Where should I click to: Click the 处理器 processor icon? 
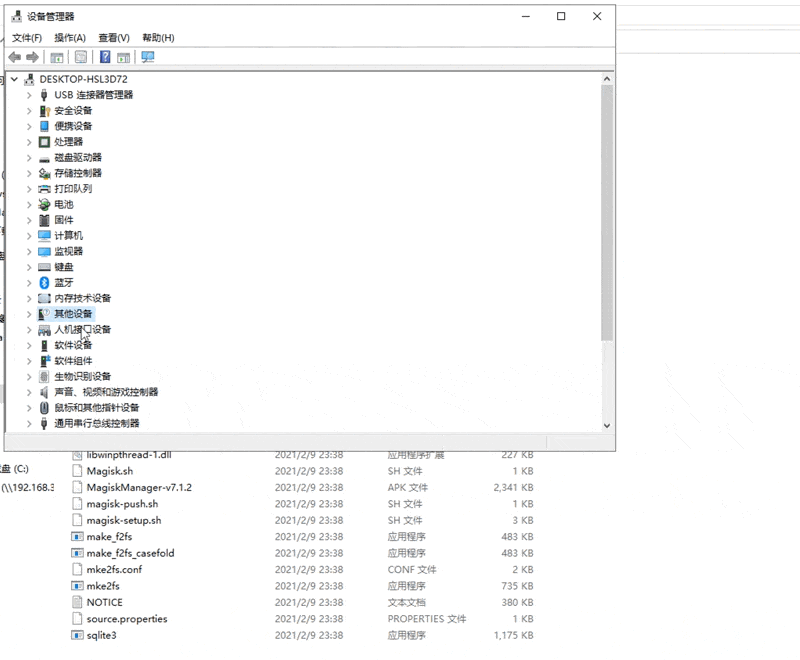(x=44, y=142)
